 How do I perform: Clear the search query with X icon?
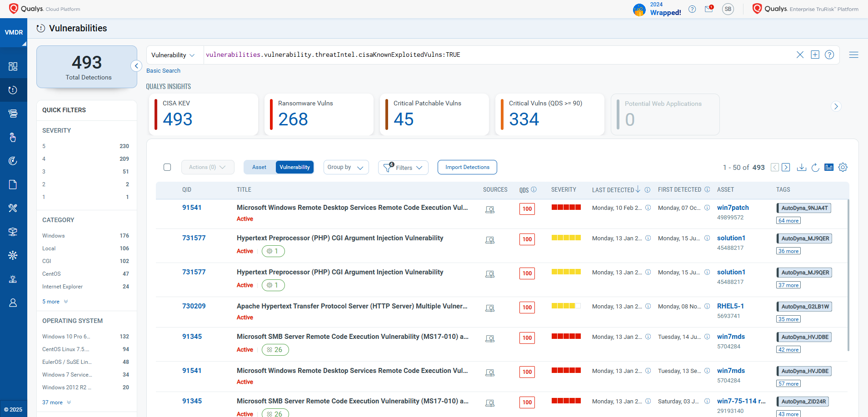click(x=800, y=55)
